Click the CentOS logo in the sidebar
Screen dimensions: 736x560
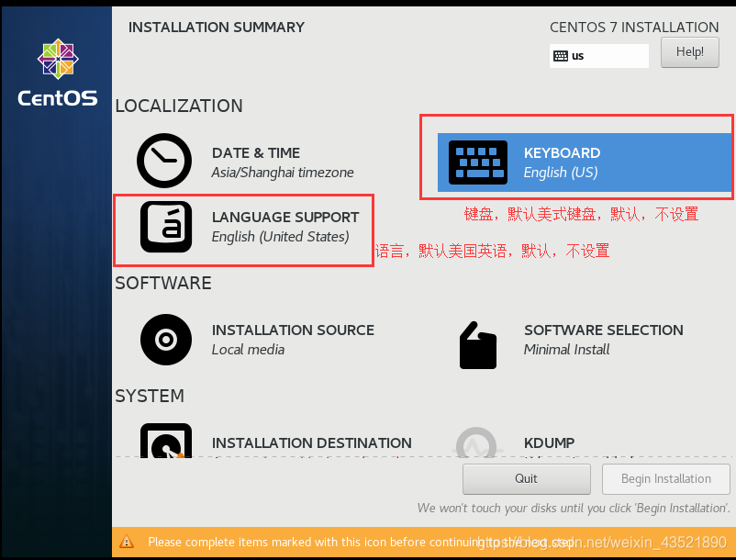58,73
